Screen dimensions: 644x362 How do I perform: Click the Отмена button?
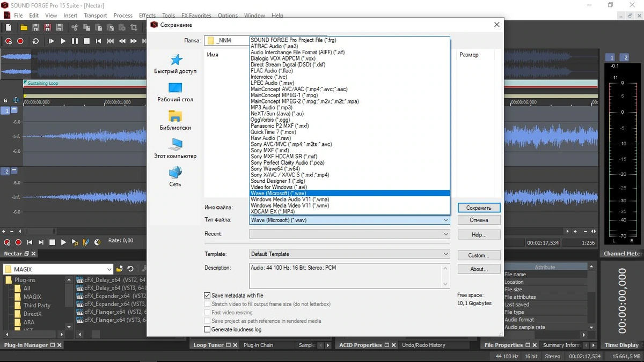coord(479,220)
